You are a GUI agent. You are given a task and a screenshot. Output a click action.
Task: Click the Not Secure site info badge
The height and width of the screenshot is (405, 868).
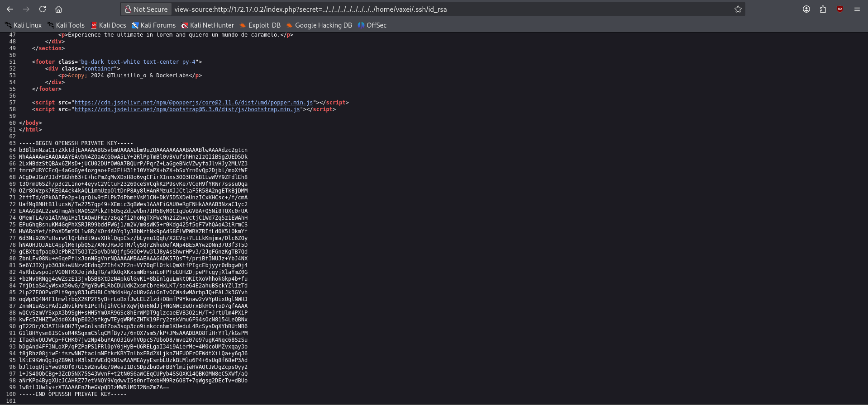pos(147,9)
